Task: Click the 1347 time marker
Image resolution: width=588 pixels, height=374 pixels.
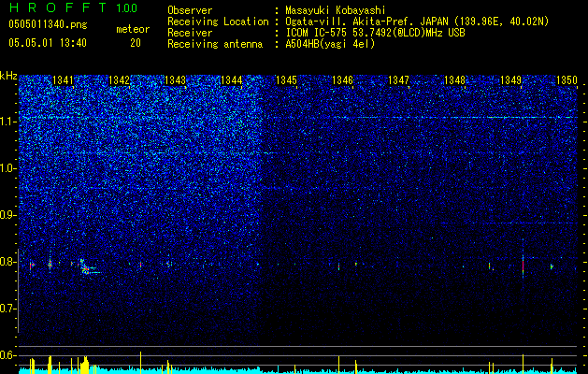Action: (x=398, y=80)
